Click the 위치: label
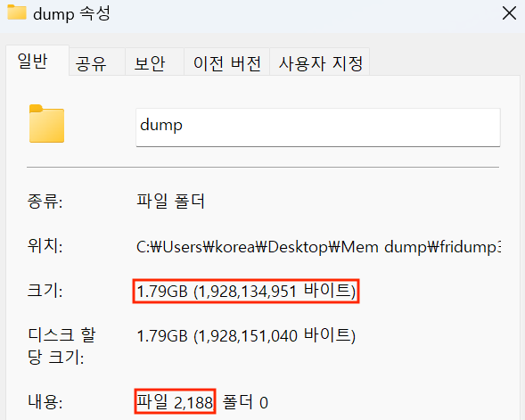The width and height of the screenshot is (525, 420). [45, 246]
